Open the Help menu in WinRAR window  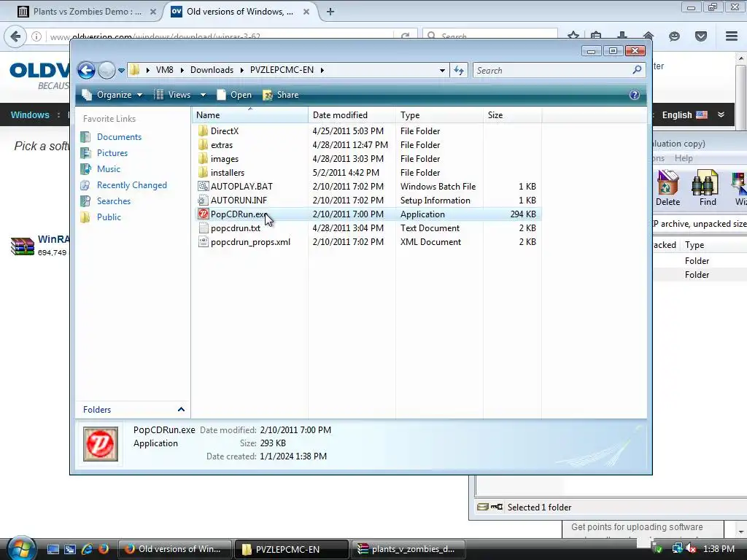[x=683, y=158]
